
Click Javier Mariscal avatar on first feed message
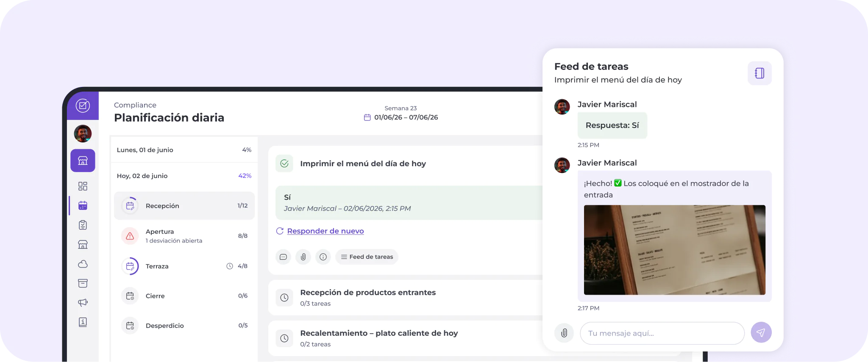(x=562, y=107)
